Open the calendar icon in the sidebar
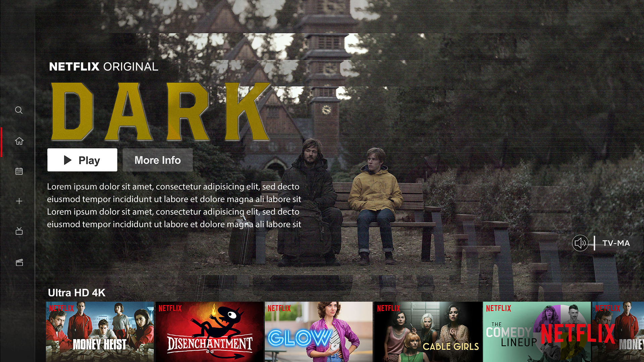The image size is (644, 362). pos(19,171)
